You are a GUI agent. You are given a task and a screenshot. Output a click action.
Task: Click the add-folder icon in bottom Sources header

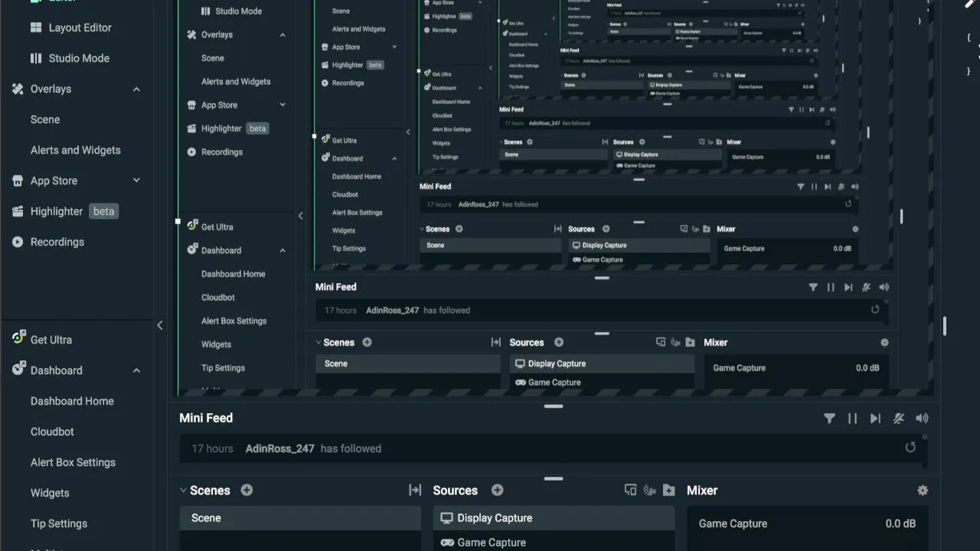[669, 490]
